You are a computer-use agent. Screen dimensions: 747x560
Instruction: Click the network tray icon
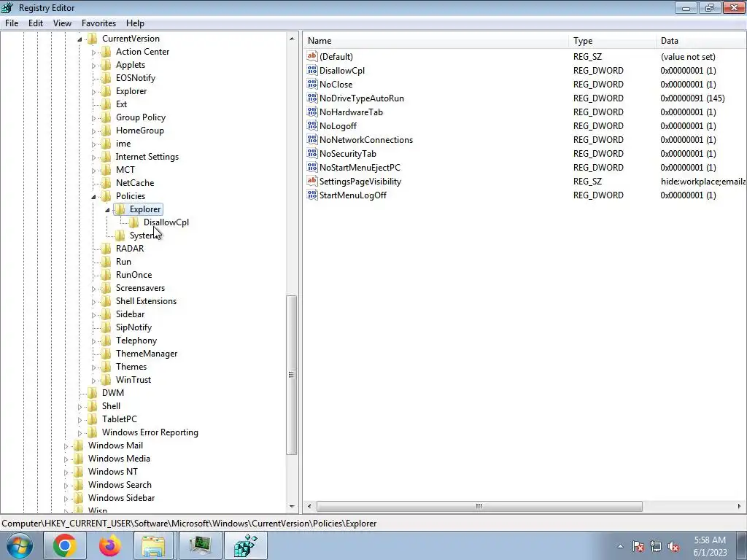656,546
